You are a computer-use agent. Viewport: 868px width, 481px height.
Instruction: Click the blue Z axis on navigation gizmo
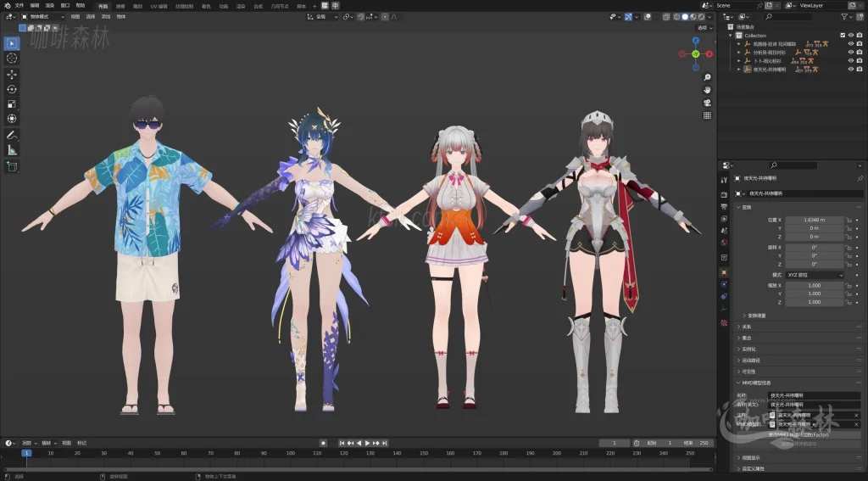pos(696,40)
